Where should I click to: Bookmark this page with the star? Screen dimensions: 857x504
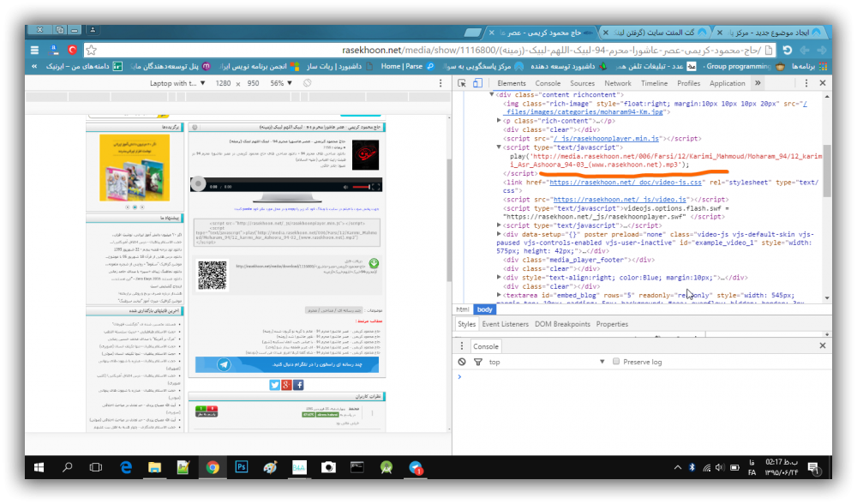[91, 50]
